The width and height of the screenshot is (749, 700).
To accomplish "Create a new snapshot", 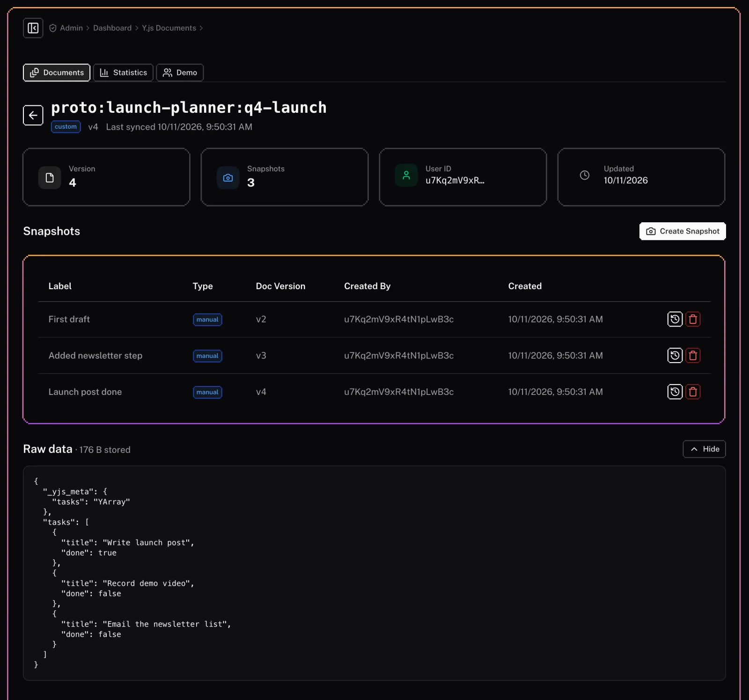I will [x=683, y=231].
